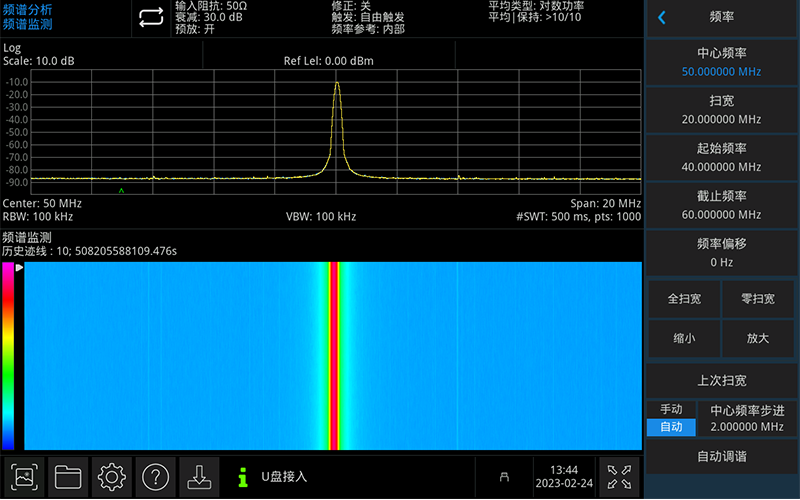Toggle full screen with the expand arrows icon
800x500 pixels.
(x=619, y=477)
